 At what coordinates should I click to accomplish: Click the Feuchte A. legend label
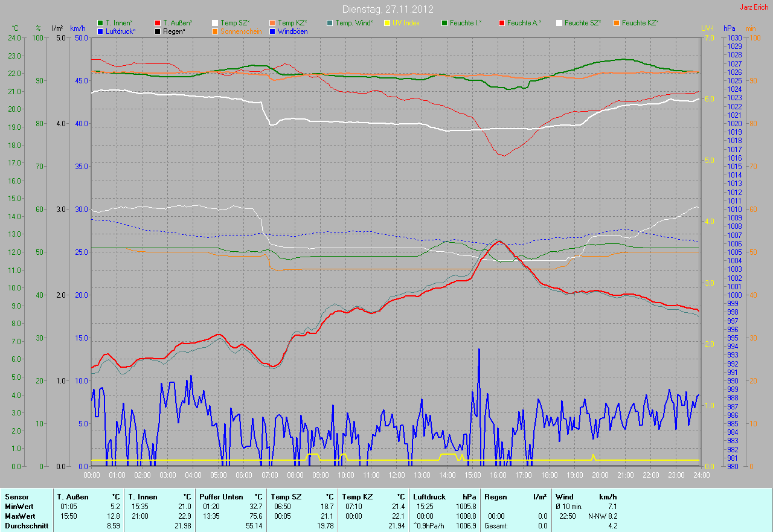(x=524, y=23)
